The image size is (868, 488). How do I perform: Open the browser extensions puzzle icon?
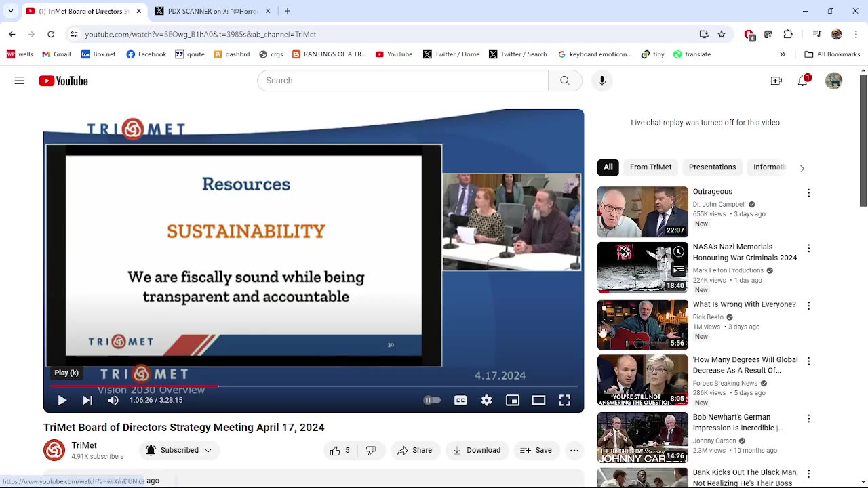tap(788, 34)
